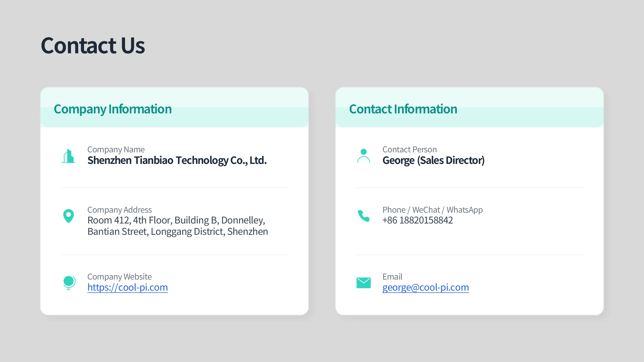Click the location pin icon
The height and width of the screenshot is (362, 644).
pyautogui.click(x=68, y=216)
